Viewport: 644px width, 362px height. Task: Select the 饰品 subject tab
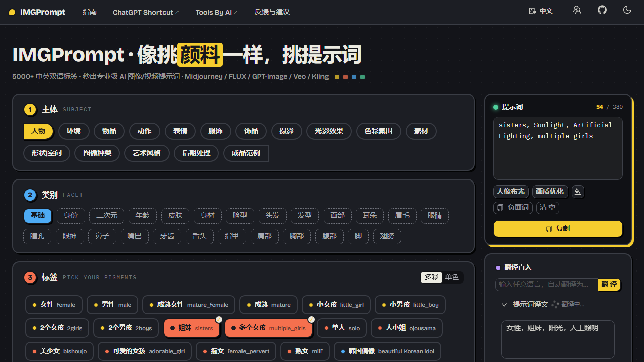[251, 131]
